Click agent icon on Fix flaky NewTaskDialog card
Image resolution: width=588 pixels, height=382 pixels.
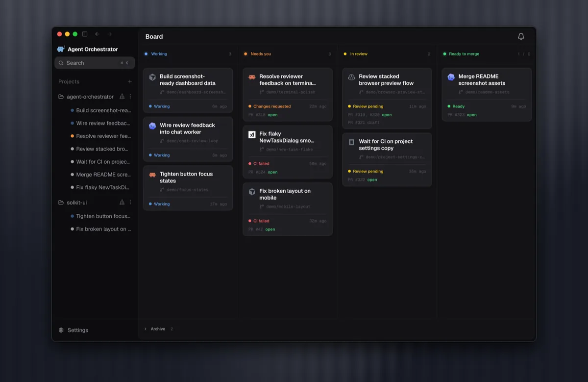252,134
